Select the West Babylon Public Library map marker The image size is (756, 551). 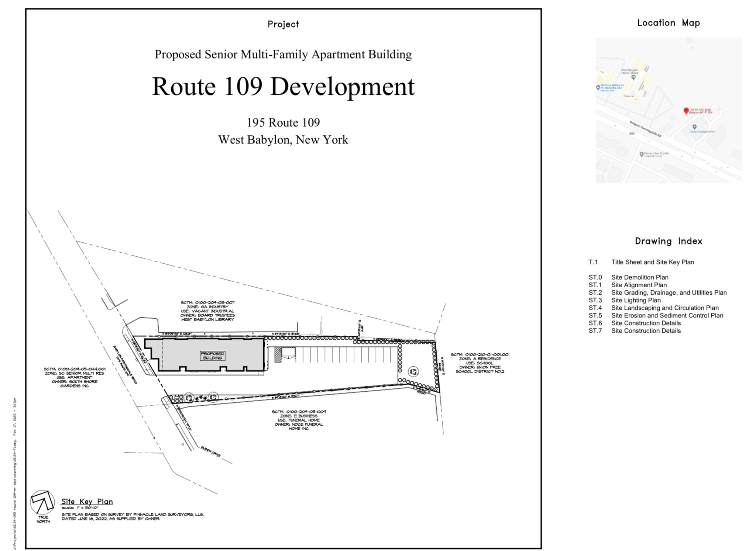633,77
